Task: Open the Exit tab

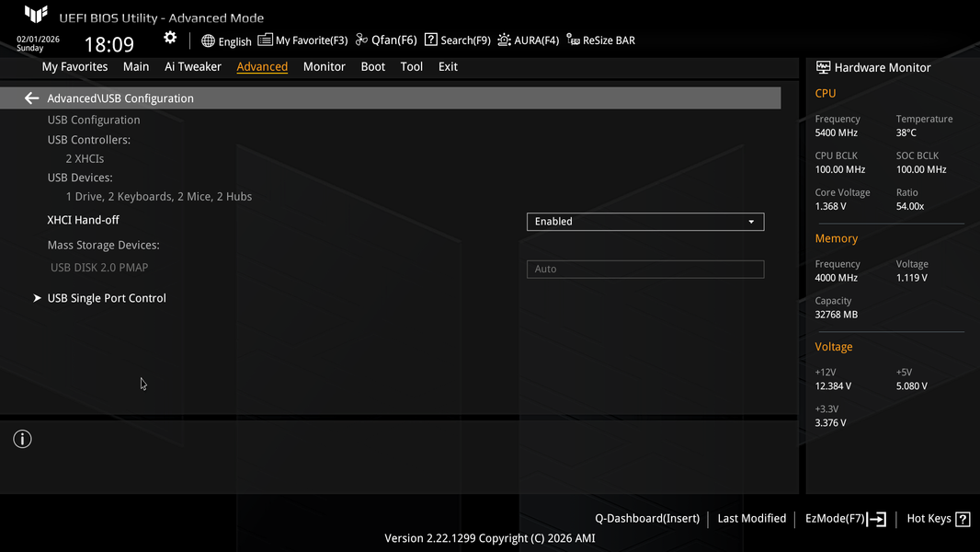Action: point(448,66)
